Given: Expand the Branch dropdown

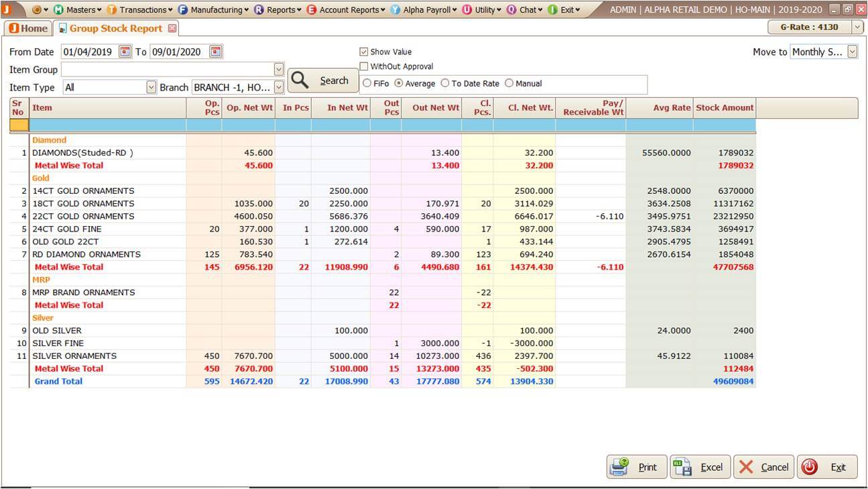Looking at the screenshot, I should [x=279, y=87].
